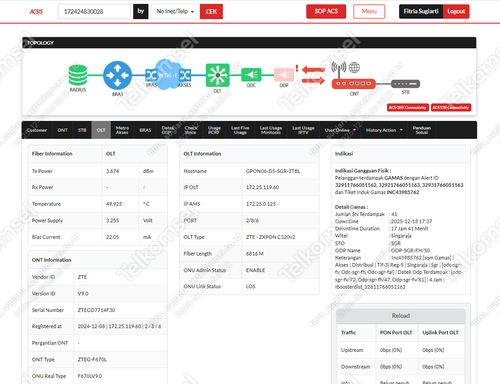
Task: Click the Vendor ID value ZTE
Action: pyautogui.click(x=82, y=277)
